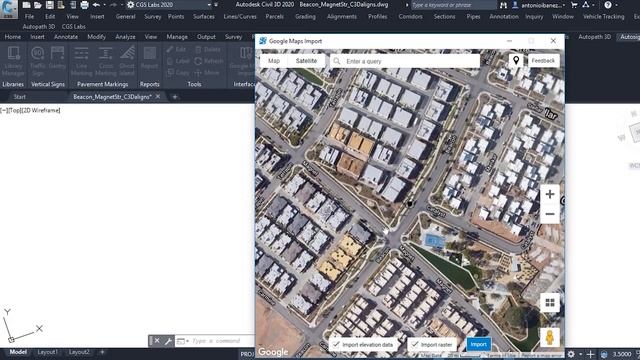This screenshot has width=640, height=360.
Task: Click the Traffic Sign ribbon icon
Action: (38, 61)
